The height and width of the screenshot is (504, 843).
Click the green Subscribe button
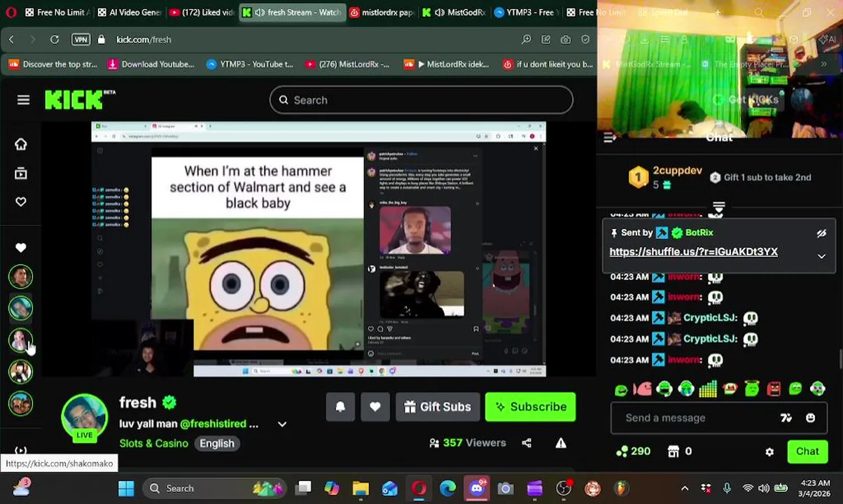coord(531,407)
